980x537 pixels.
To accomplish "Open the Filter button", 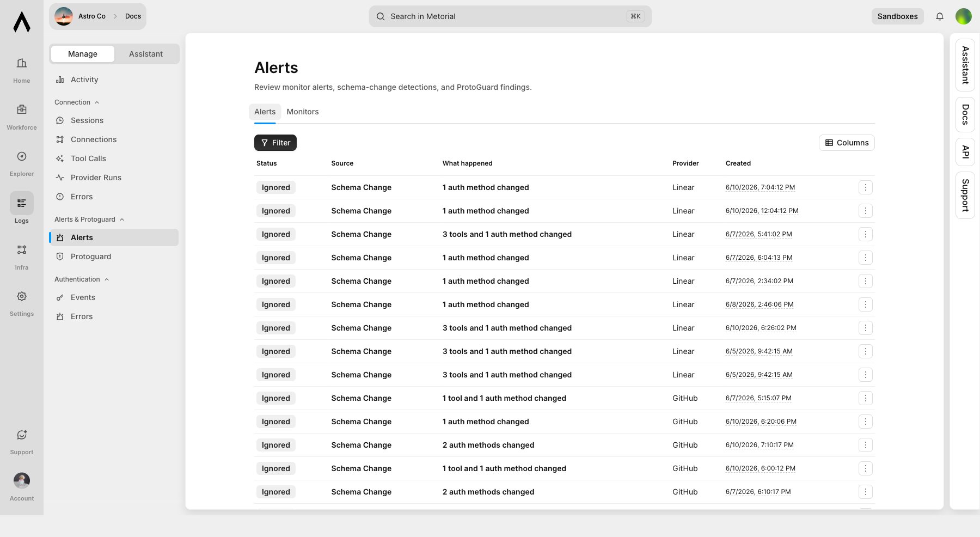I will (275, 143).
